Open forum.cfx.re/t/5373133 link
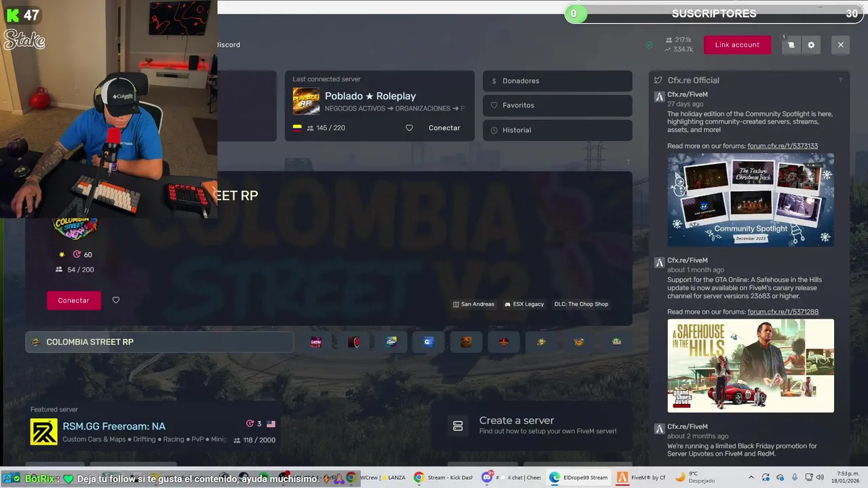The image size is (868, 488). [x=783, y=146]
